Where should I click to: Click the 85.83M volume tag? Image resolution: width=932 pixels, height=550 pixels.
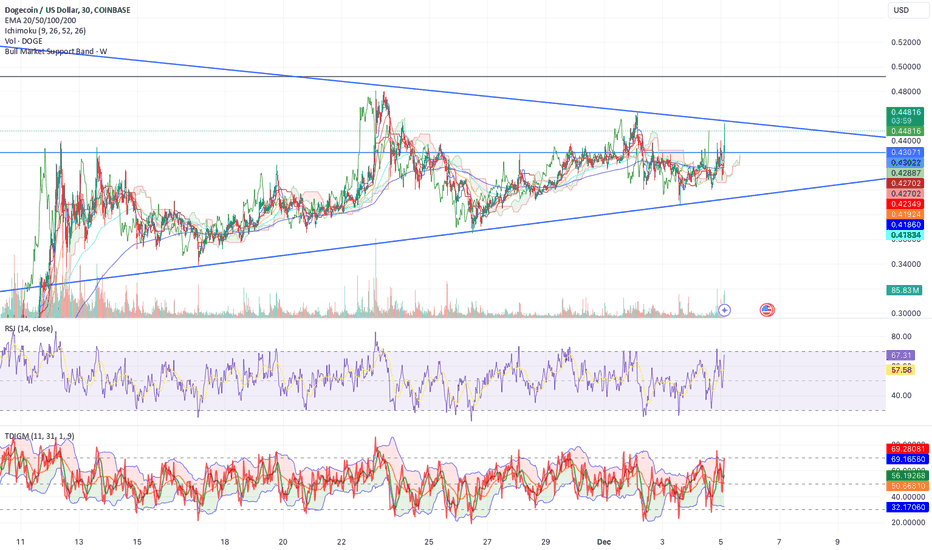(905, 290)
